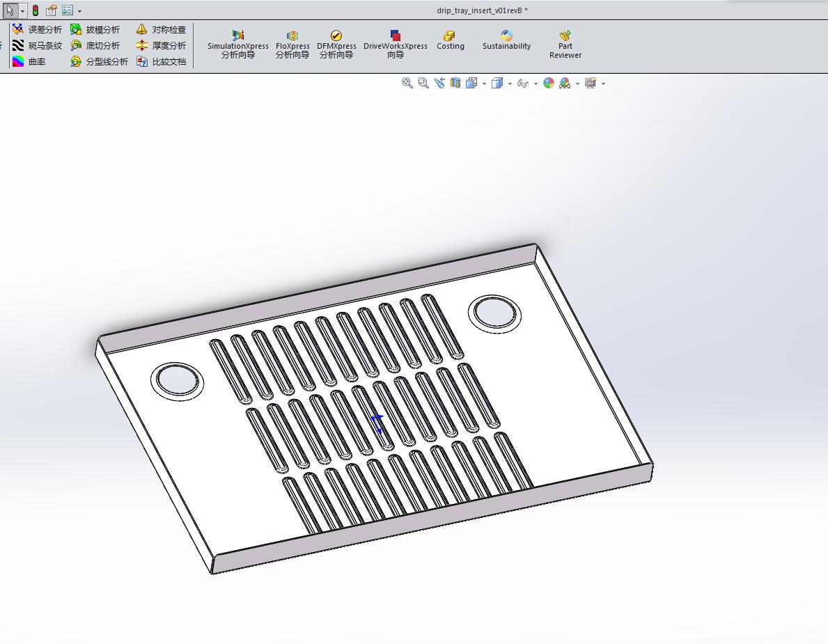Expand the select arrow tool dropdown
The height and width of the screenshot is (644, 828).
22,10
